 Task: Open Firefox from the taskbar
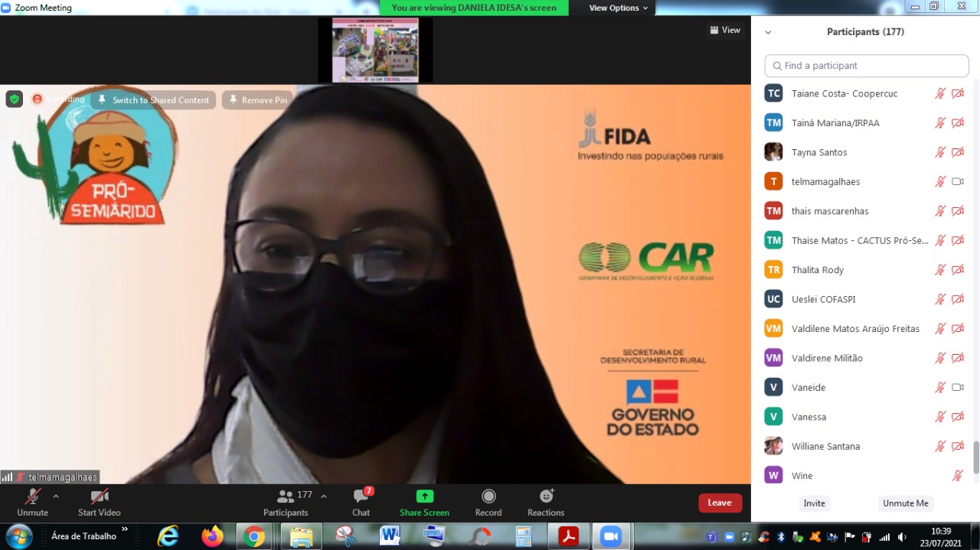[x=212, y=536]
